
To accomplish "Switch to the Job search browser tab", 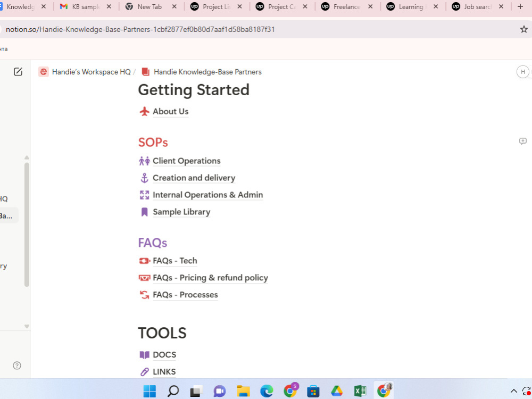I will click(477, 7).
